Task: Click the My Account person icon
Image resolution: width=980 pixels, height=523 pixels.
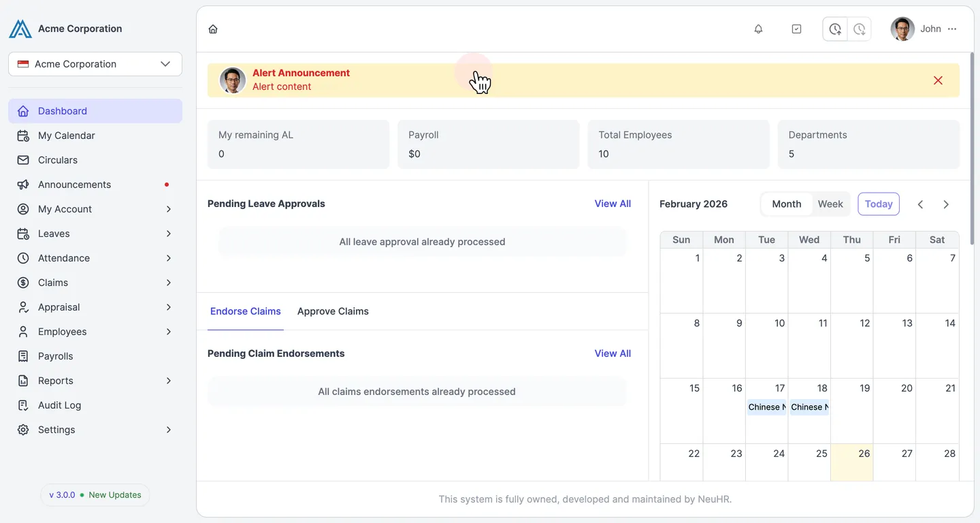Action: pos(23,209)
